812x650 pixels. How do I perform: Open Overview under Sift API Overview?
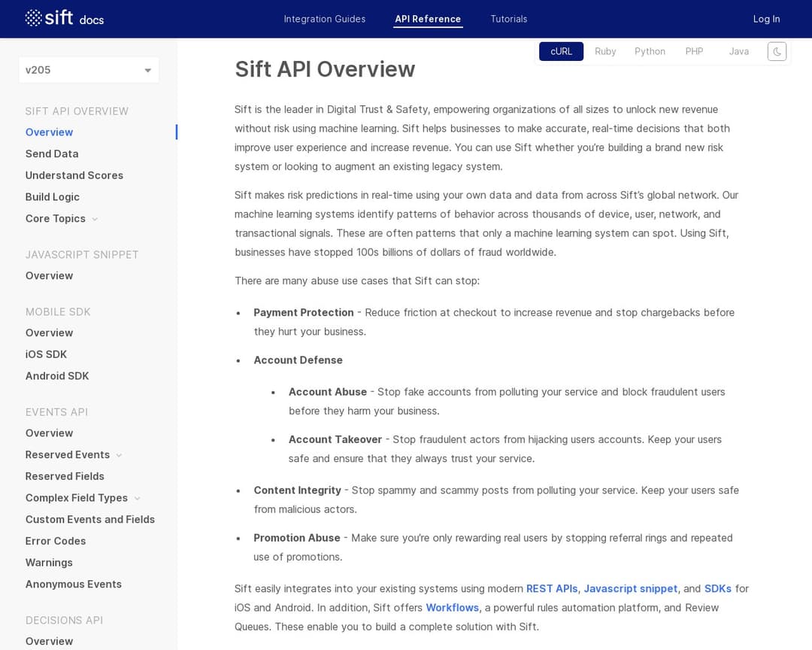pos(49,132)
